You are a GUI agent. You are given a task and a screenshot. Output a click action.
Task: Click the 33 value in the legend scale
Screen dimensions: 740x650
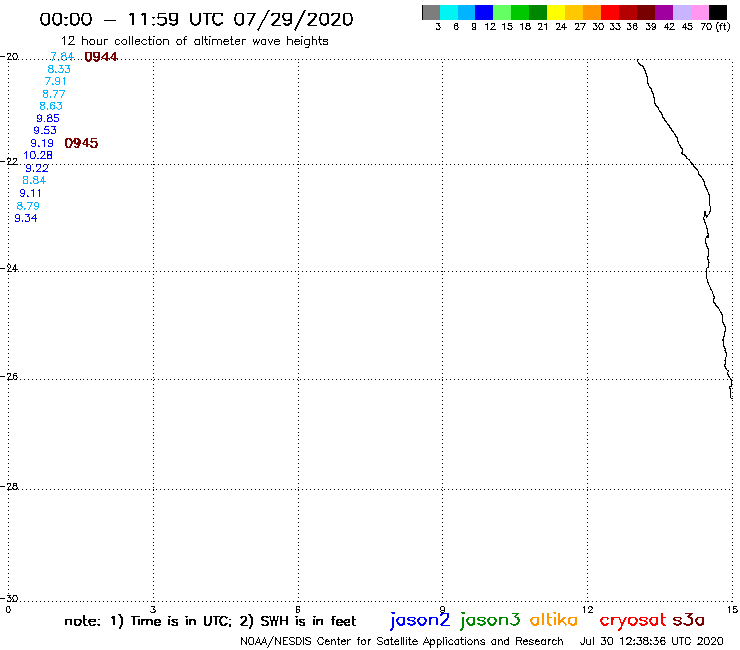[x=615, y=26]
